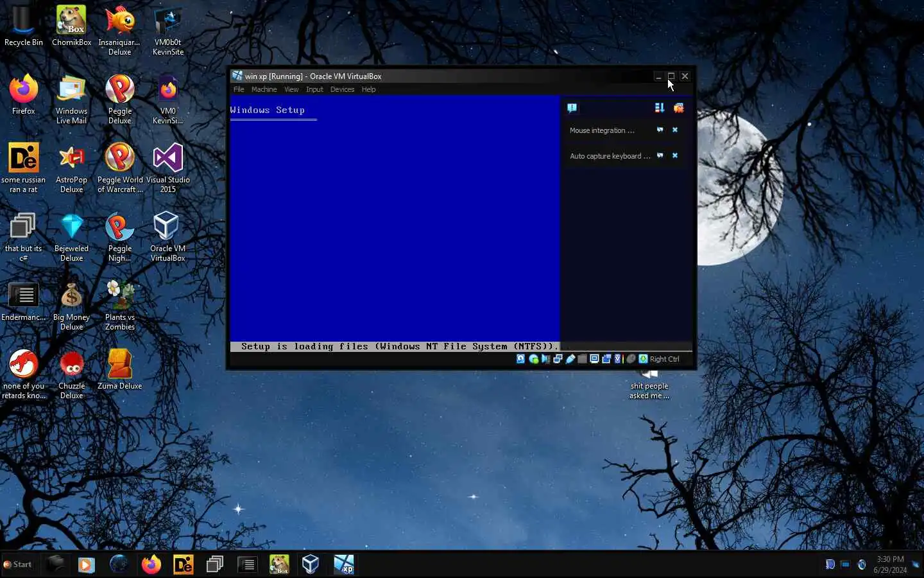Click the Right Ctrl host key label

pos(664,359)
